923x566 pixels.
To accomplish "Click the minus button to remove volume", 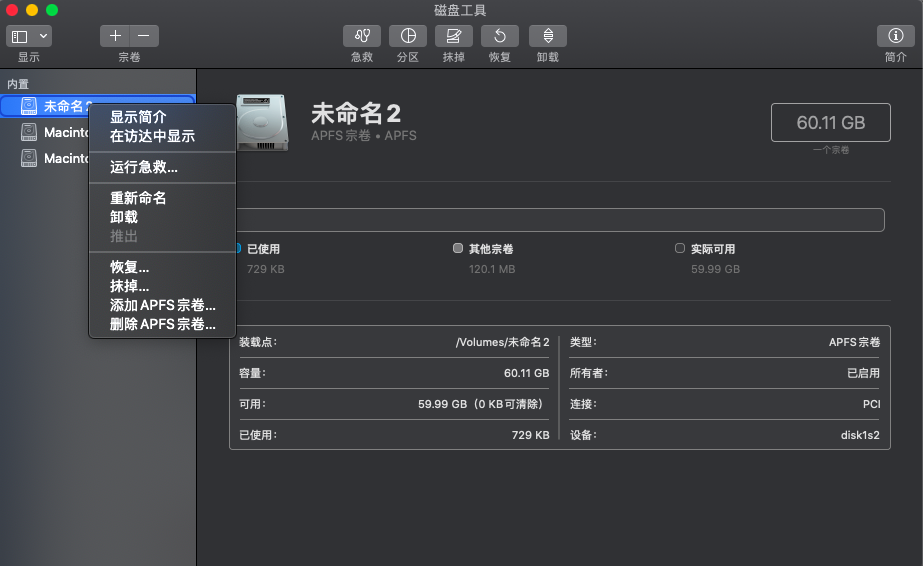I will point(143,36).
